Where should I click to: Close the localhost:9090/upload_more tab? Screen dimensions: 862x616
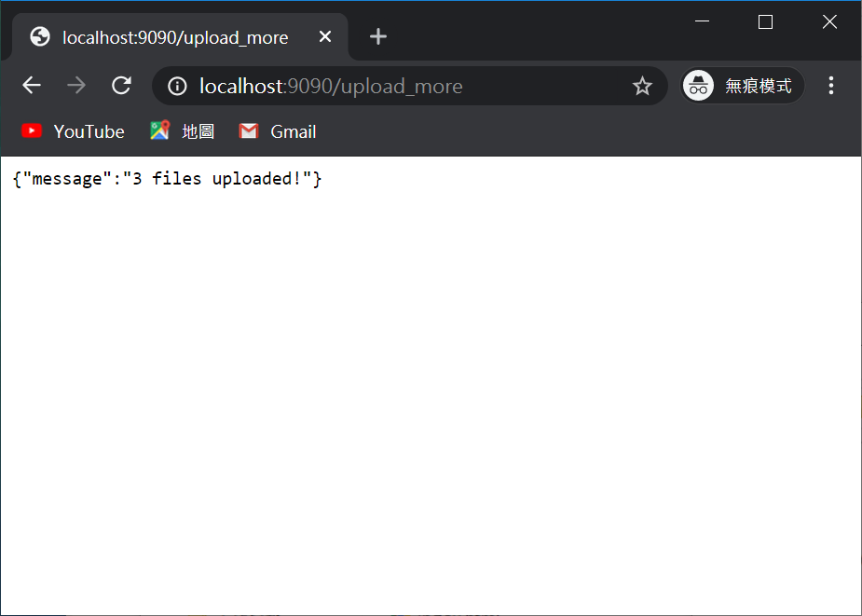[x=325, y=37]
